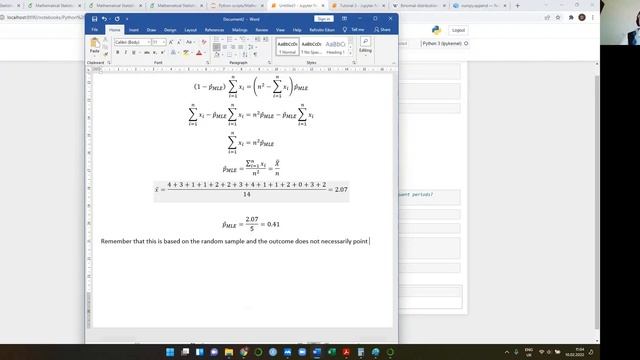
Task: Toggle Bold formatting
Action: (118, 53)
